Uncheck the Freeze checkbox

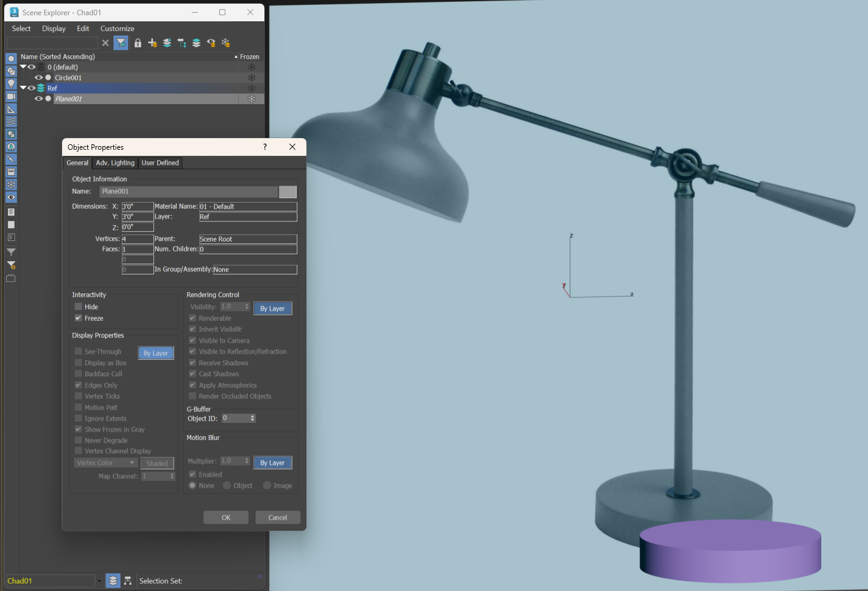78,318
